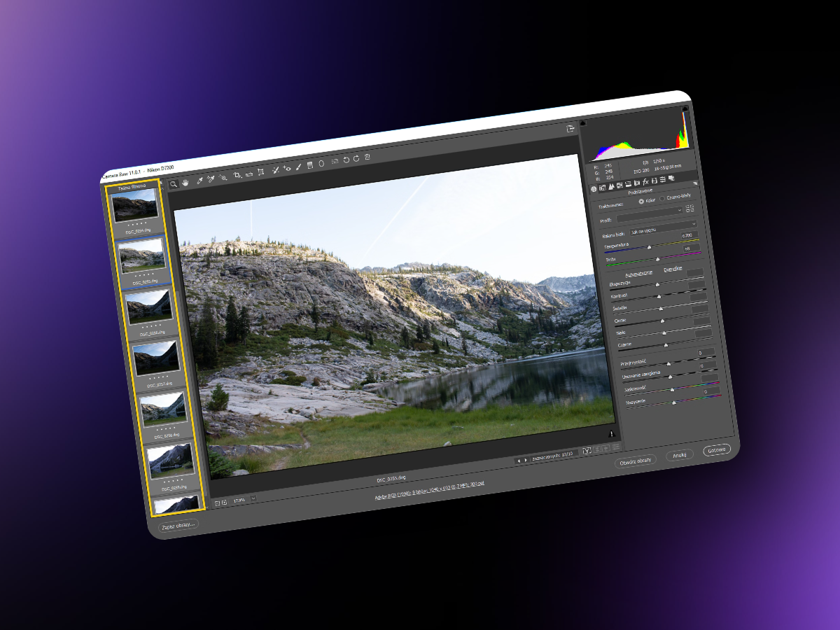Click the Gotowe button
The image size is (840, 630).
pyautogui.click(x=717, y=449)
